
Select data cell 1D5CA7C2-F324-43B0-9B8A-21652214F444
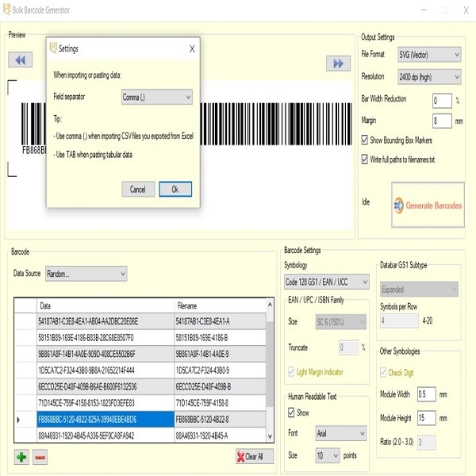pos(106,370)
